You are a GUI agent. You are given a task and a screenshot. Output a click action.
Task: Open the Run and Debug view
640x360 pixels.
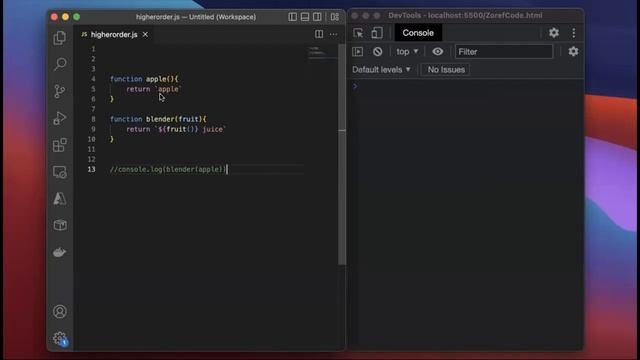point(60,118)
